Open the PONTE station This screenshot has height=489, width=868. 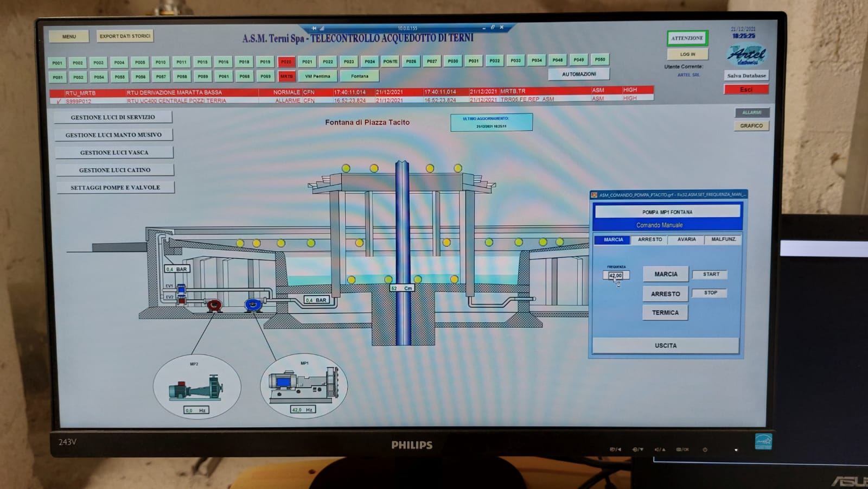point(391,61)
